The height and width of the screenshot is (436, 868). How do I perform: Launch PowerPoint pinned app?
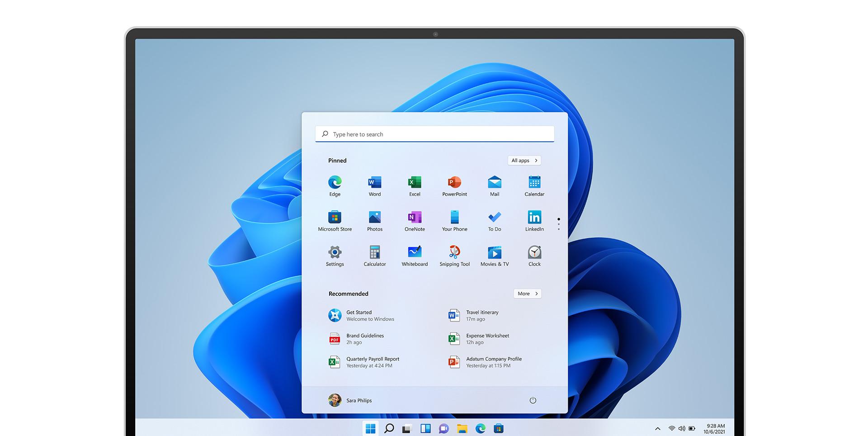point(454,186)
